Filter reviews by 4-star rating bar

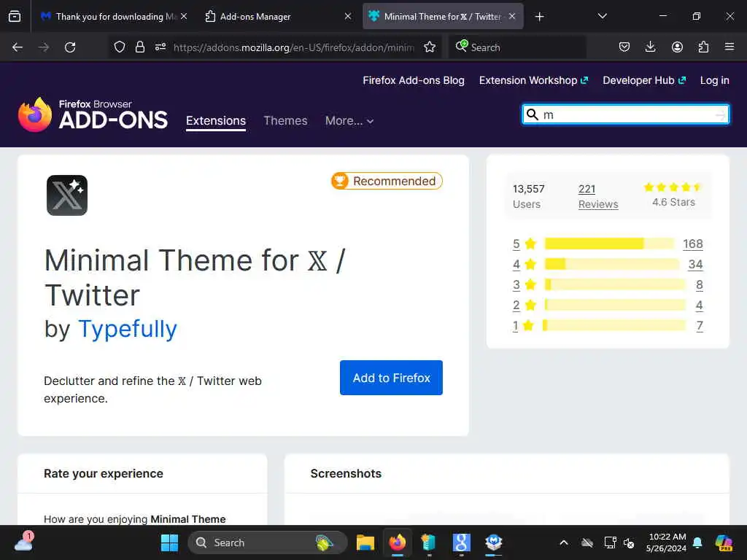(x=612, y=264)
